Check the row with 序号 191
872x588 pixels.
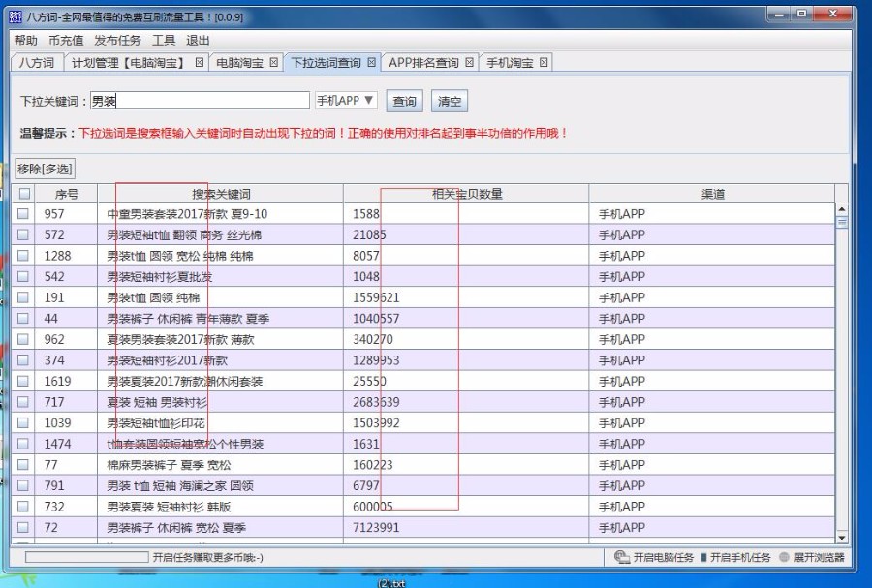click(x=23, y=297)
